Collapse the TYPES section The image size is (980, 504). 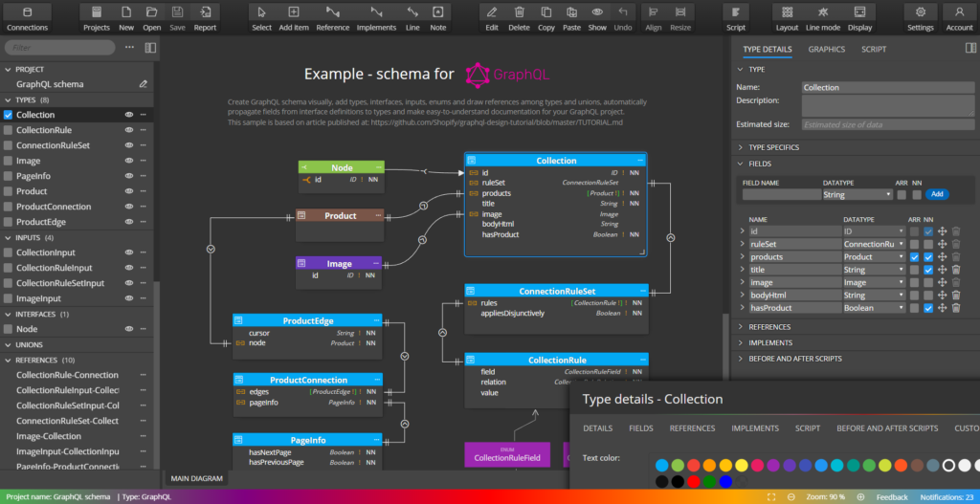8,99
